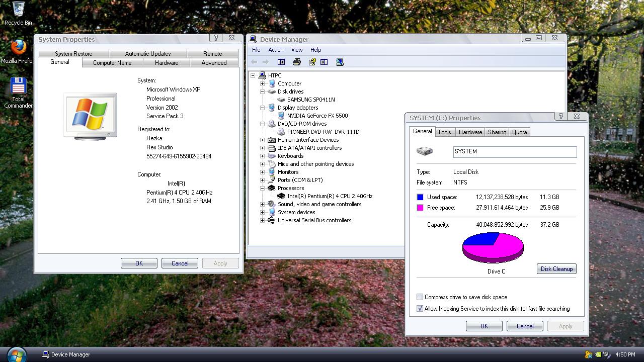
Task: Click the magenta Free space color swatch
Action: pyautogui.click(x=420, y=208)
